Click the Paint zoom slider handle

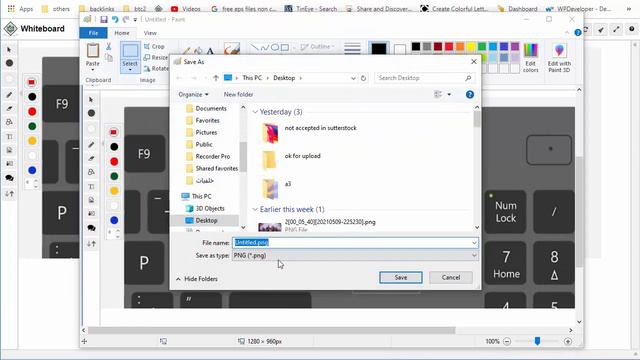point(538,341)
